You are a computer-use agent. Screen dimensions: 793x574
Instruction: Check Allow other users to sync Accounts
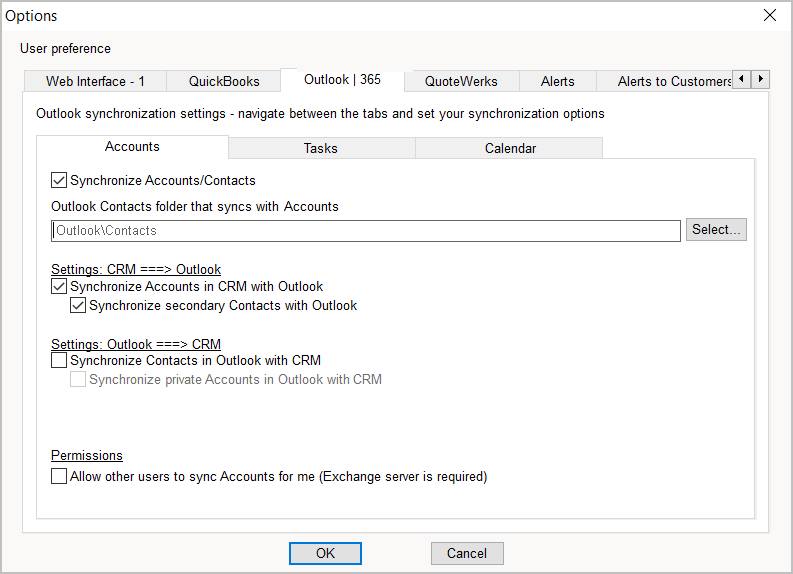tap(59, 477)
